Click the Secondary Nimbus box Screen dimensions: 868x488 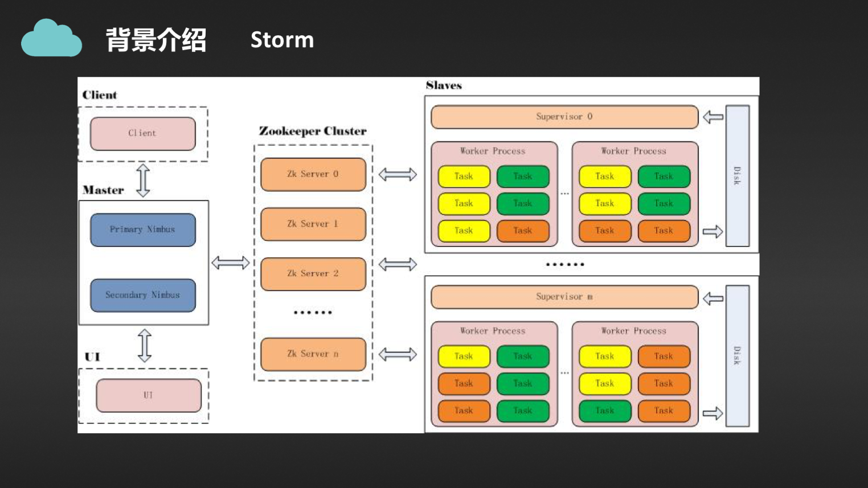(x=143, y=296)
